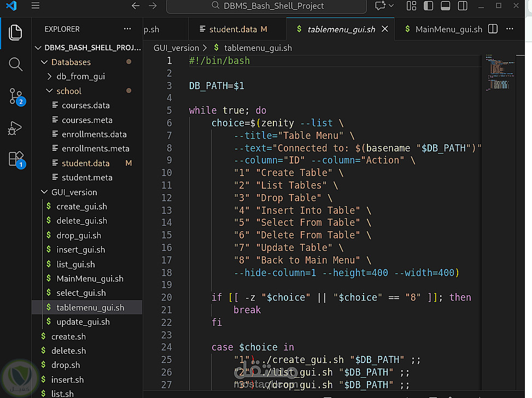Click the hamburger application menu icon
Viewport: 532px width, 398px height.
36,6
